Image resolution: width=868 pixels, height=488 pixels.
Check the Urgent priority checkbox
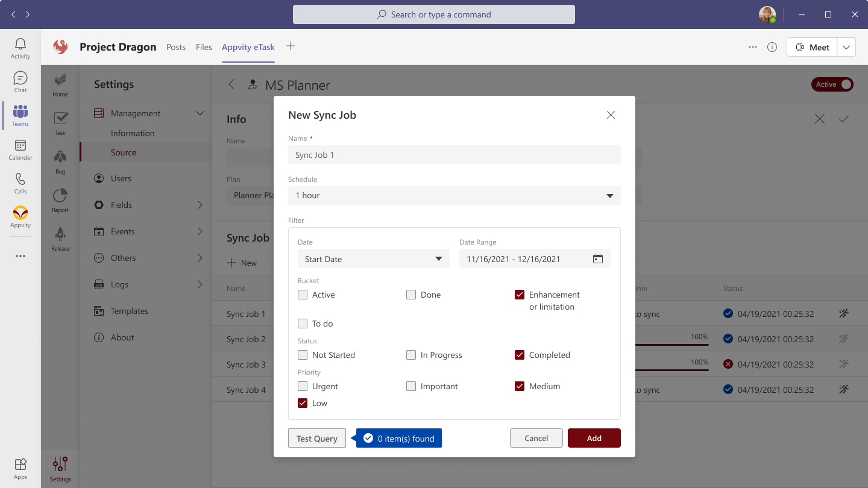303,386
